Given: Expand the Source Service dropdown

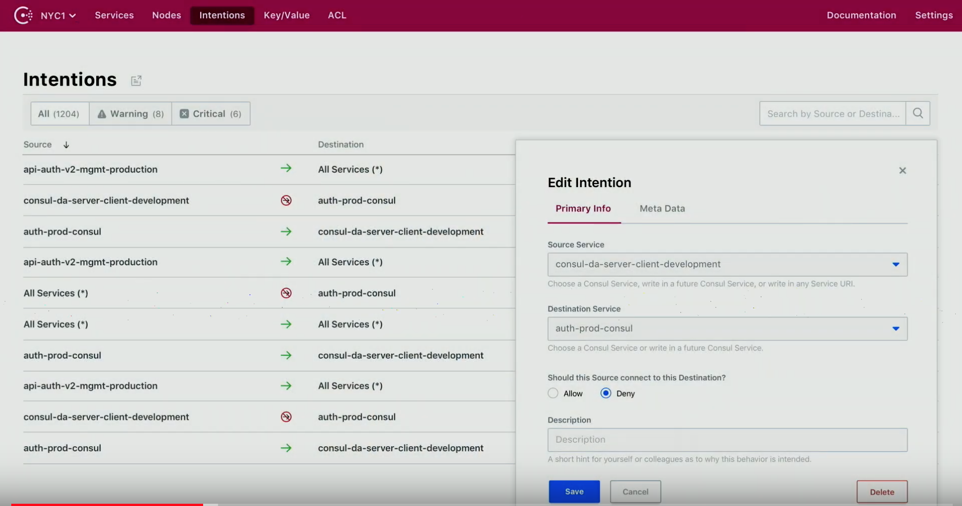Looking at the screenshot, I should (895, 265).
